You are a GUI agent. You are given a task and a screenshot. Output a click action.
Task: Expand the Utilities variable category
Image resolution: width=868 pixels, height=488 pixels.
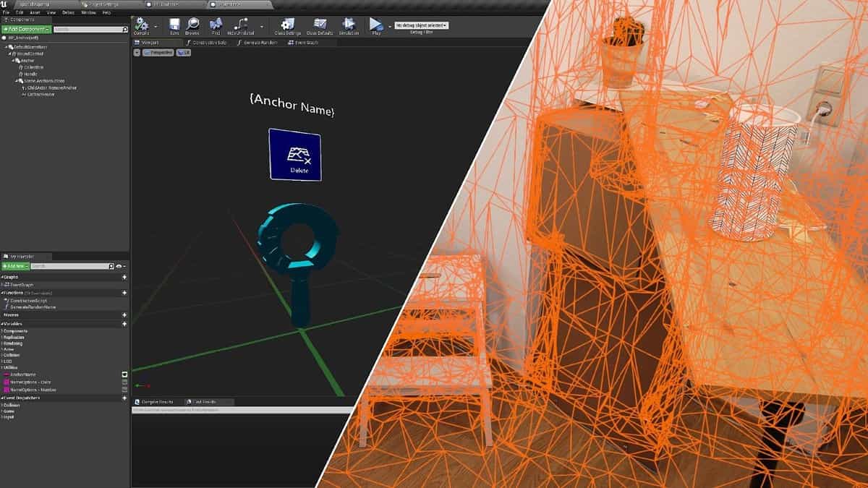11,367
